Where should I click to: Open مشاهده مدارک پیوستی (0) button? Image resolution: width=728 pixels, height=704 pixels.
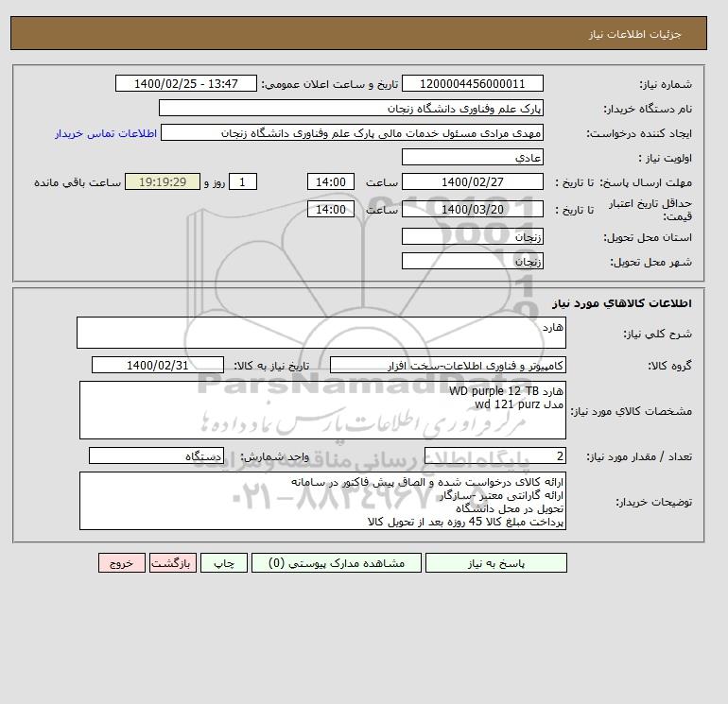pos(337,562)
